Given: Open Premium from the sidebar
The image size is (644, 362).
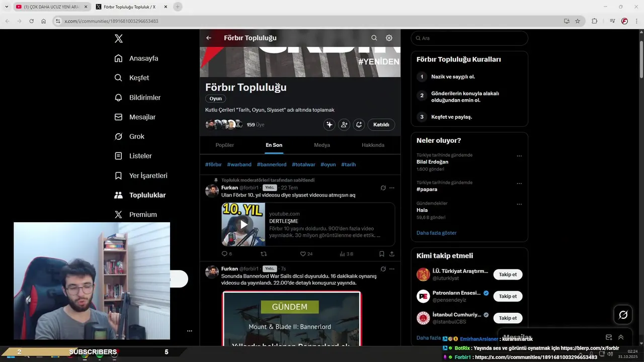Looking at the screenshot, I should [135, 214].
